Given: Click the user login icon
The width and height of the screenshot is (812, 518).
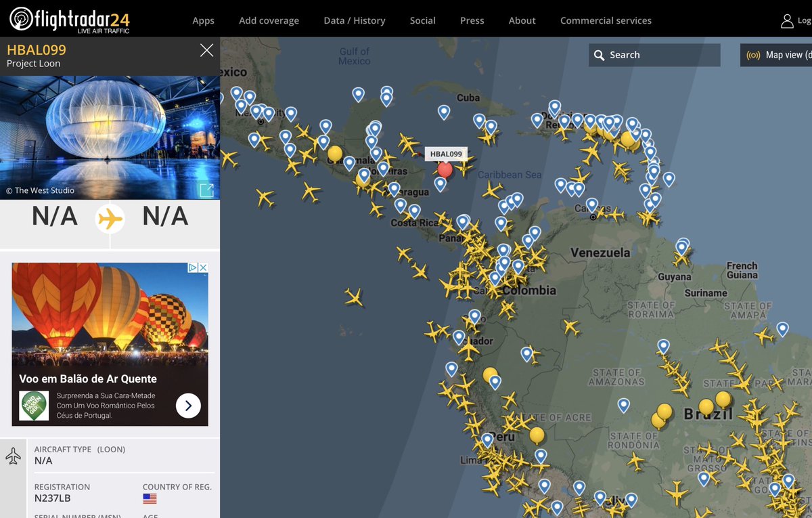Looking at the screenshot, I should (787, 20).
